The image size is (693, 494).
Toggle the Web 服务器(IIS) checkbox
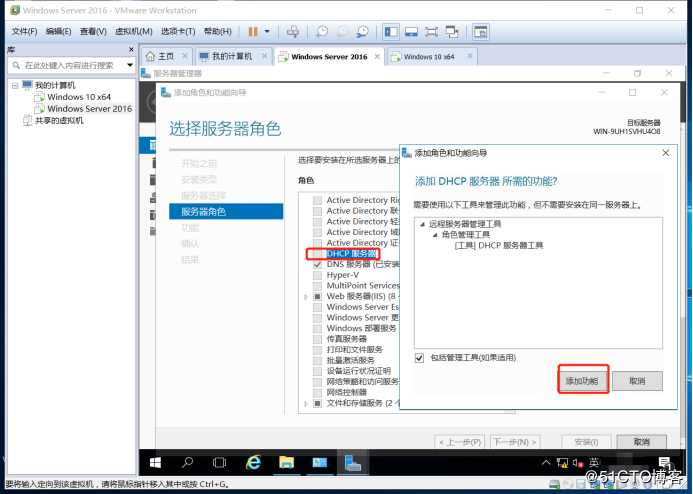coord(317,296)
